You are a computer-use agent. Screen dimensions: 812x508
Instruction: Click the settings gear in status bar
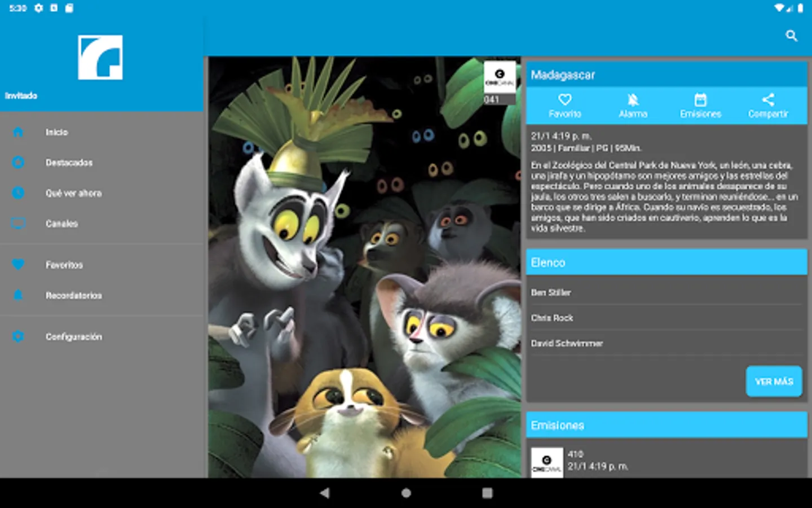point(38,8)
